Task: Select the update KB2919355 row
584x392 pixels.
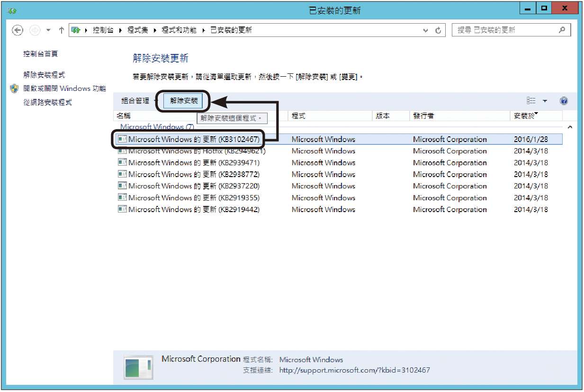Action: point(340,198)
